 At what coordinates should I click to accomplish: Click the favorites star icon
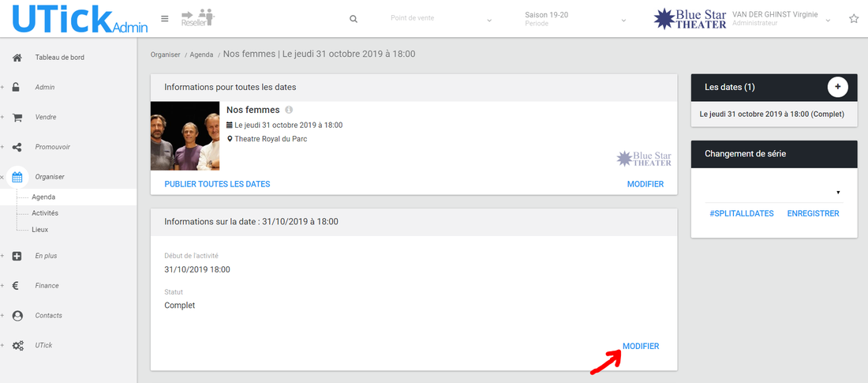(x=854, y=19)
